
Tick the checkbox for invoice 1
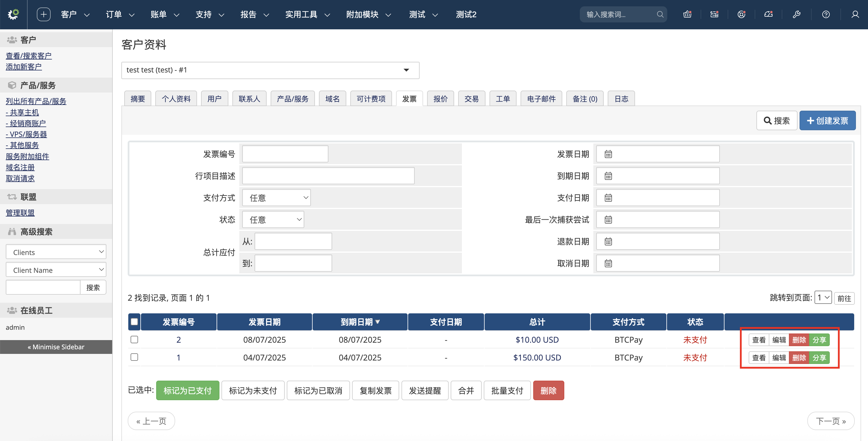pos(134,357)
